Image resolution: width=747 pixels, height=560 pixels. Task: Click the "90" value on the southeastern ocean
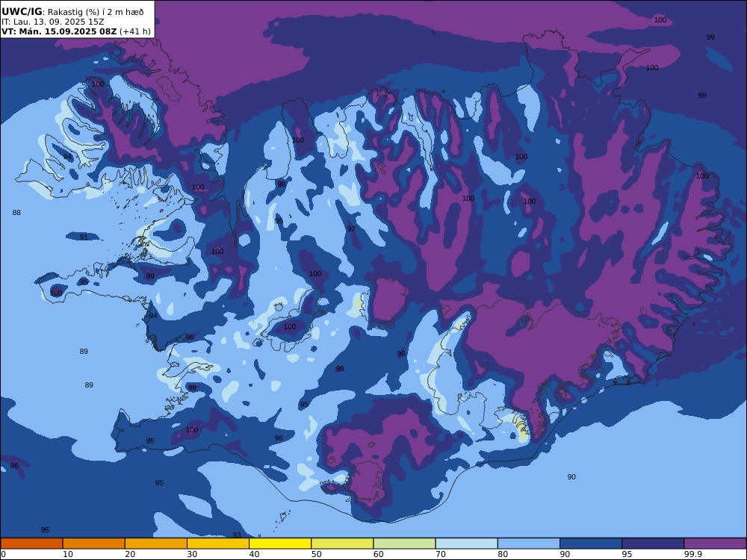[x=571, y=476]
